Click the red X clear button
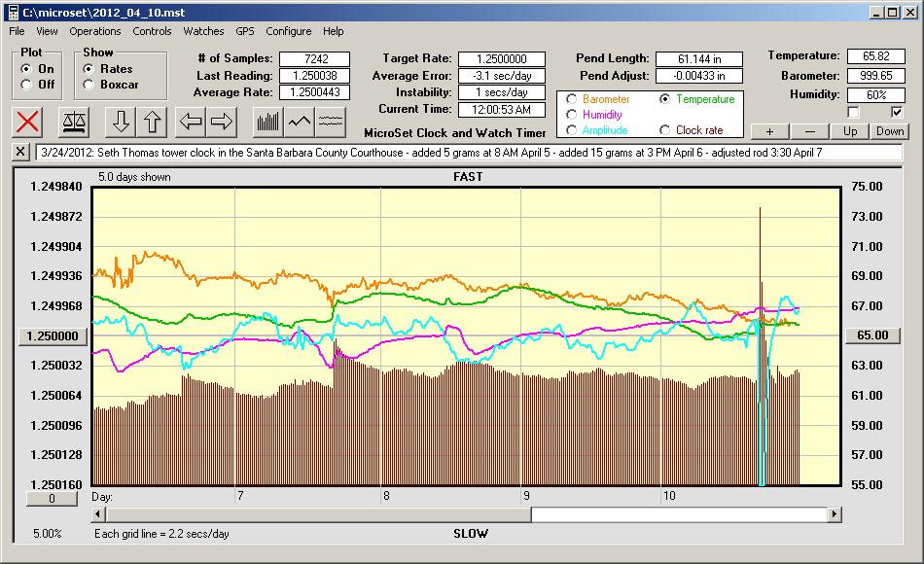The width and height of the screenshot is (924, 564). point(27,122)
